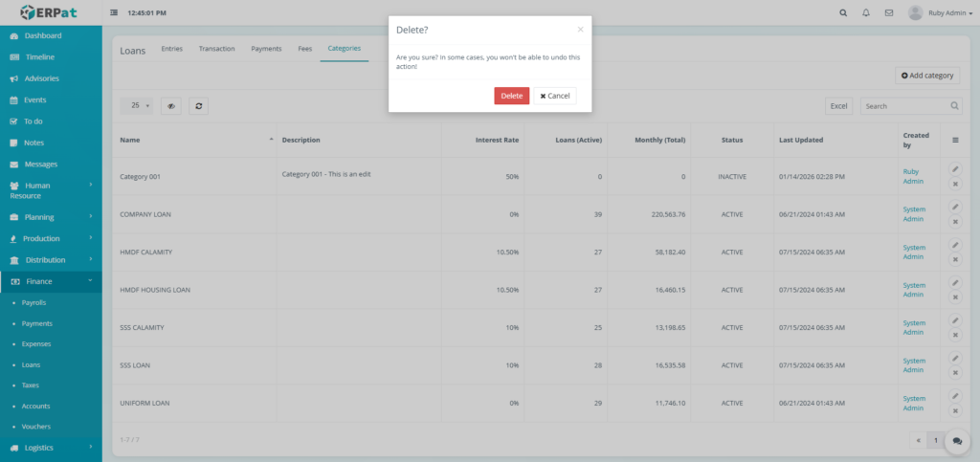Image resolution: width=980 pixels, height=462 pixels.
Task: Confirm with the red Delete button
Action: pos(511,96)
